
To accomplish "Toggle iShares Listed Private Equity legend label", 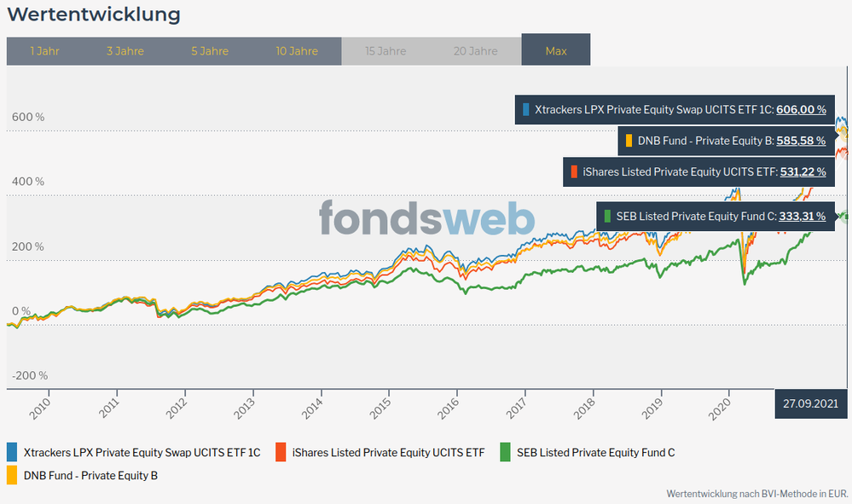I will pyautogui.click(x=388, y=453).
